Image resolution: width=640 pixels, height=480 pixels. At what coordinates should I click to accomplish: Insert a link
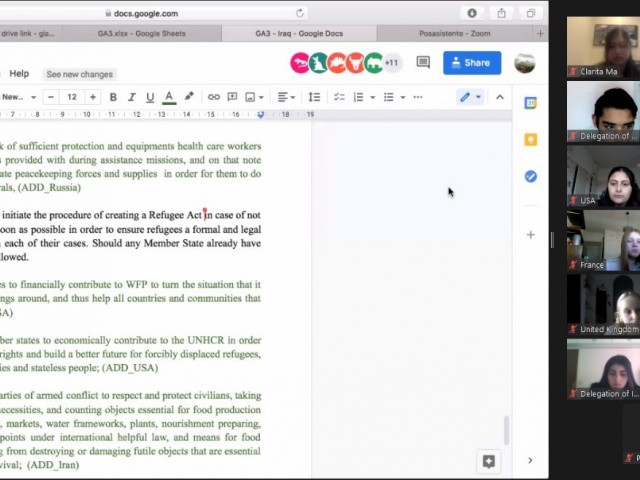coord(213,97)
